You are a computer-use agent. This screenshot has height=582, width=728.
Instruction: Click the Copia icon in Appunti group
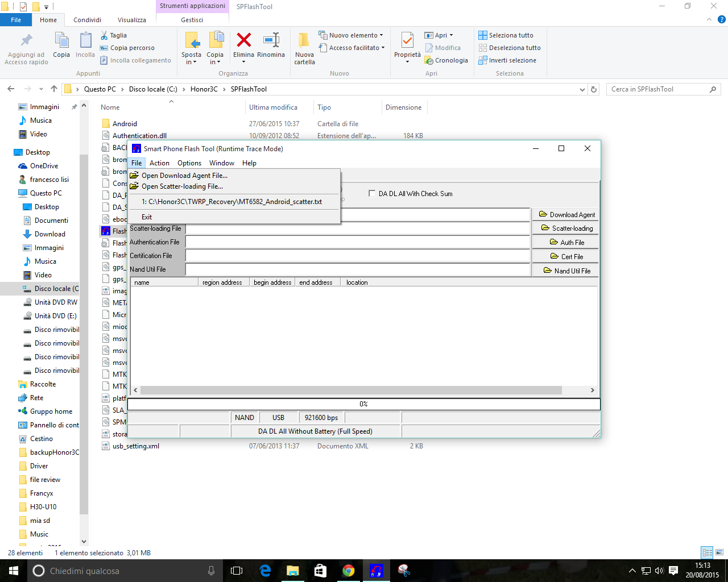click(61, 40)
